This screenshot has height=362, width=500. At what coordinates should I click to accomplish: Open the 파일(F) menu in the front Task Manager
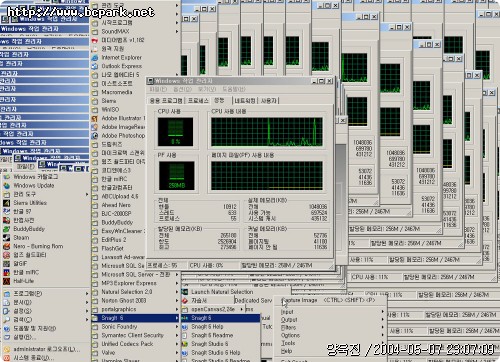(158, 89)
